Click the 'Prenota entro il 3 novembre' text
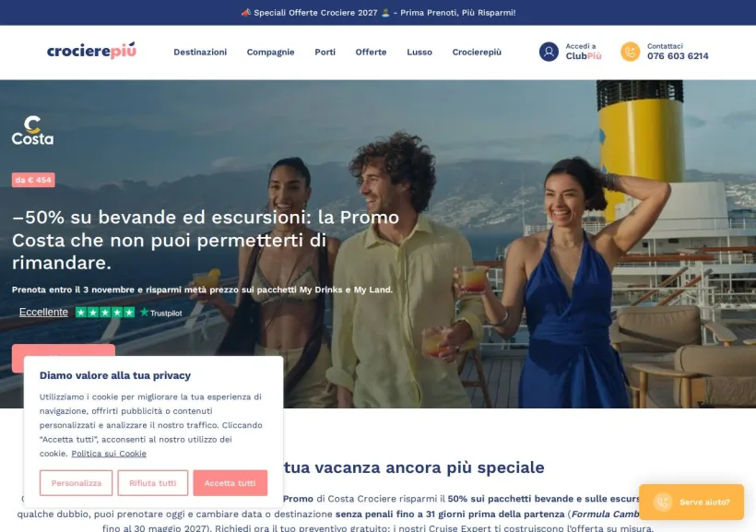This screenshot has height=532, width=756. click(x=202, y=290)
